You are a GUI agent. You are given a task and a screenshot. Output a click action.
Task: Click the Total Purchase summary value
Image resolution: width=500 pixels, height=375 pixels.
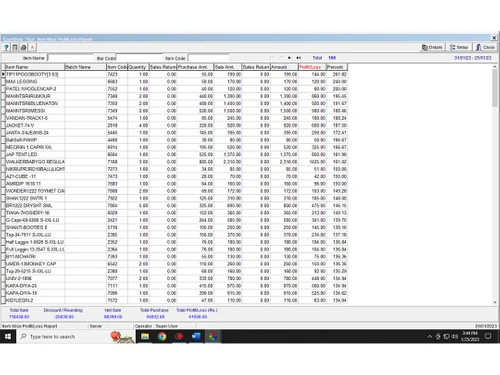click(x=155, y=317)
